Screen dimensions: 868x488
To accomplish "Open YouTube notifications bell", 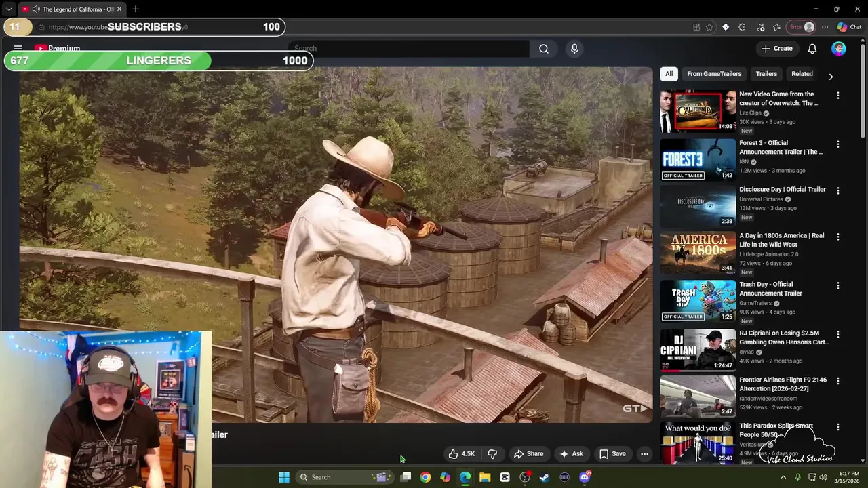I will [812, 49].
